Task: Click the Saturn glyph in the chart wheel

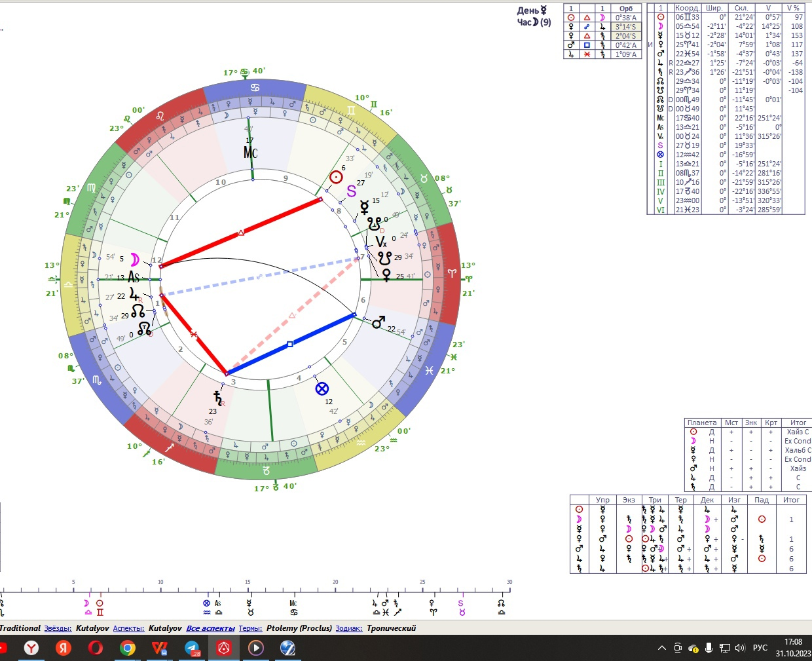Action: (217, 398)
